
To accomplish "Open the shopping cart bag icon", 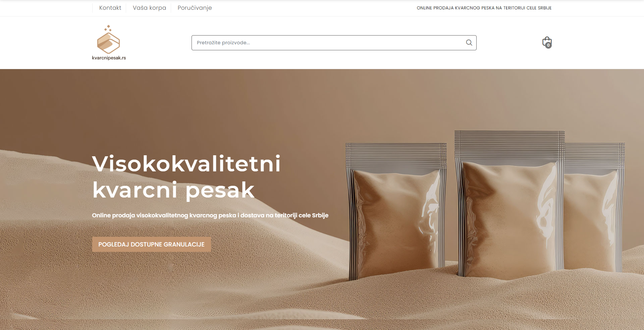I will 547,42.
